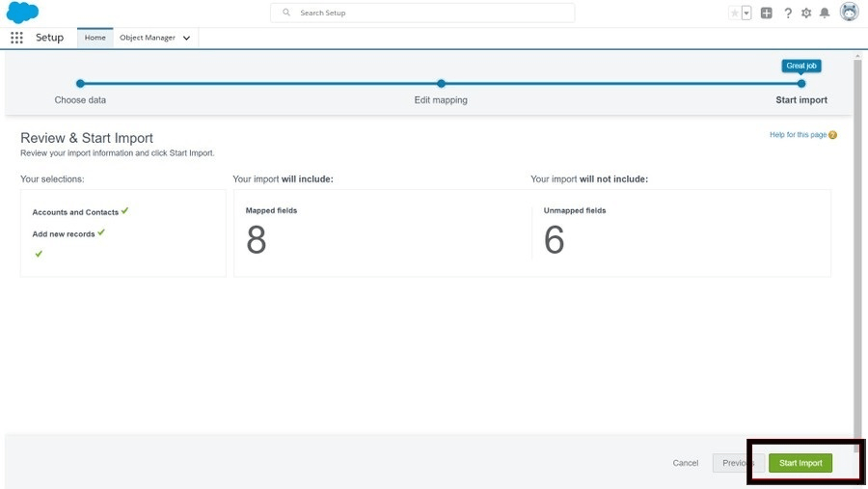Screen dimensions: 868x489
Task: Switch to the Home tab
Action: point(95,38)
